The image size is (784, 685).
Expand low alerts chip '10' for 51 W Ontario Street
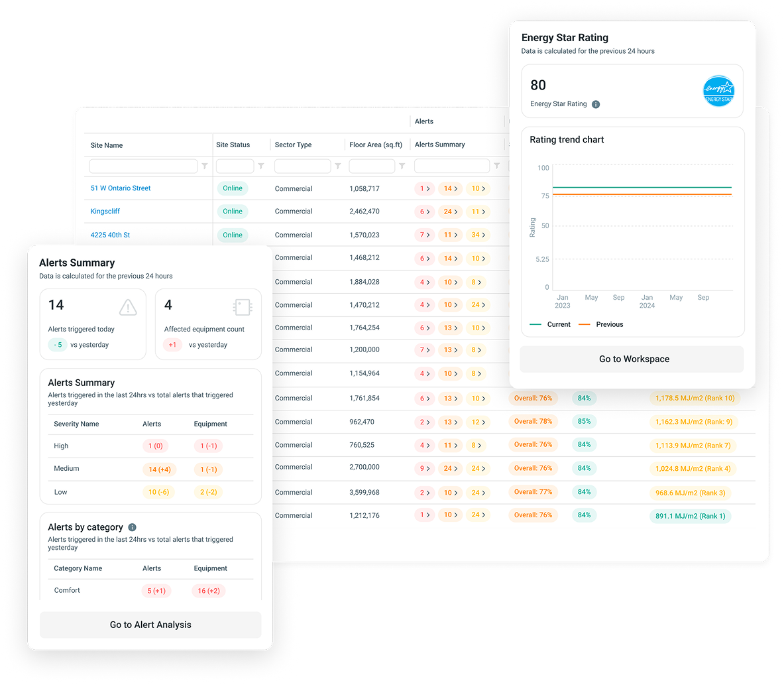coord(478,188)
